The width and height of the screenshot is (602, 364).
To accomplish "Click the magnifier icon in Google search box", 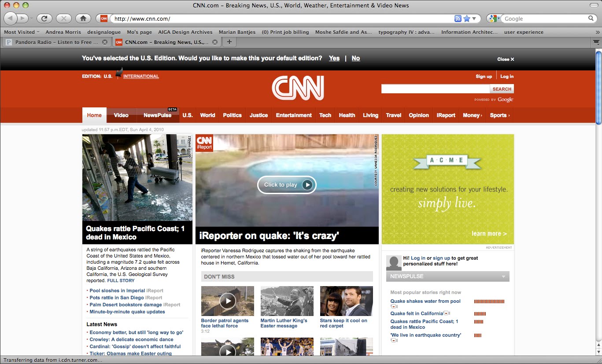I will pyautogui.click(x=591, y=18).
